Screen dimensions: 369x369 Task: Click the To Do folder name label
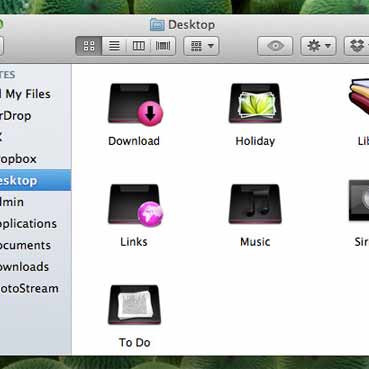(x=134, y=342)
